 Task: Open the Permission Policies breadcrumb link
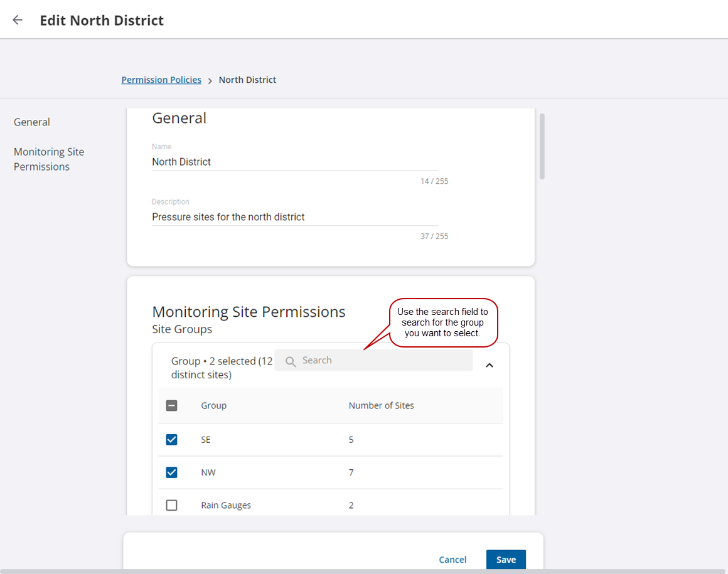[x=161, y=80]
